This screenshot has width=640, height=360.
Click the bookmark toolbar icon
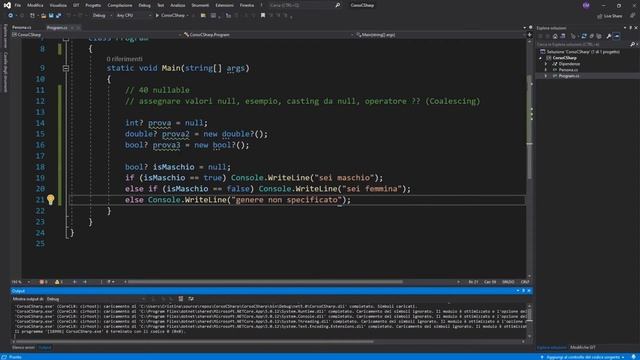coord(263,16)
